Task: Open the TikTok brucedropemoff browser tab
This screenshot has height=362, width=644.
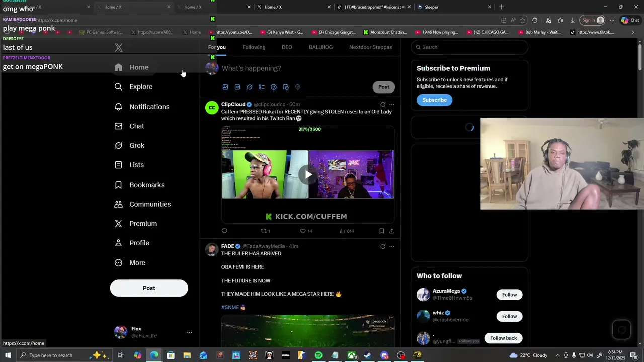Action: pyautogui.click(x=373, y=7)
